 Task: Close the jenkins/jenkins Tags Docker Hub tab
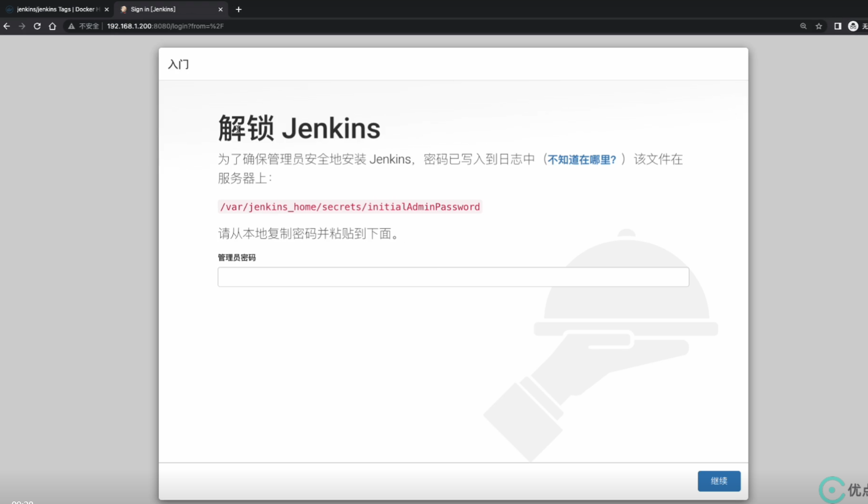tap(107, 9)
